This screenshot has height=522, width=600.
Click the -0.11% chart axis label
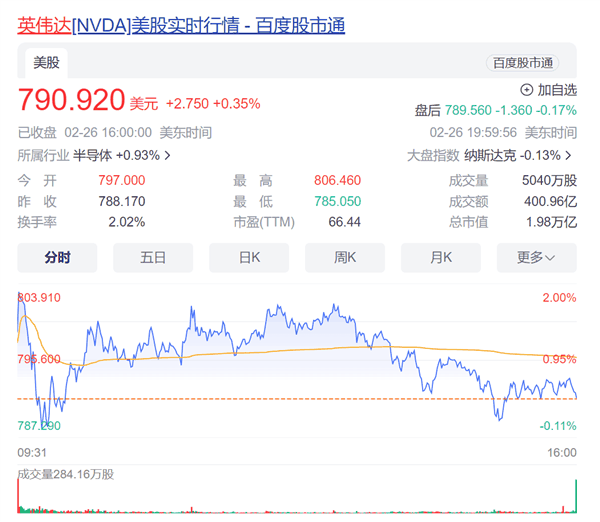click(x=558, y=426)
